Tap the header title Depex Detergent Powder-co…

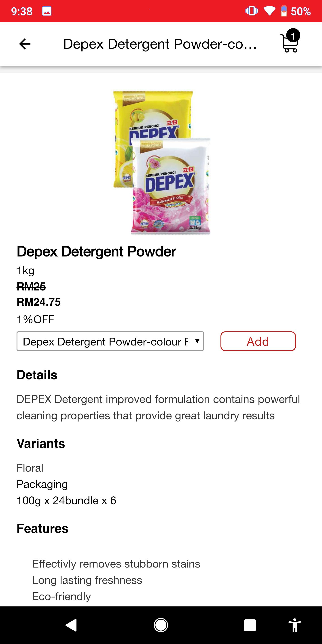(160, 44)
